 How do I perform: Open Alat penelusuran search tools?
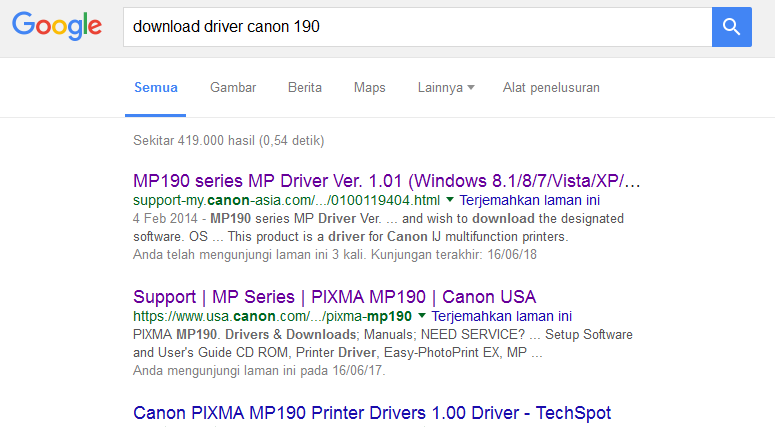pyautogui.click(x=551, y=87)
